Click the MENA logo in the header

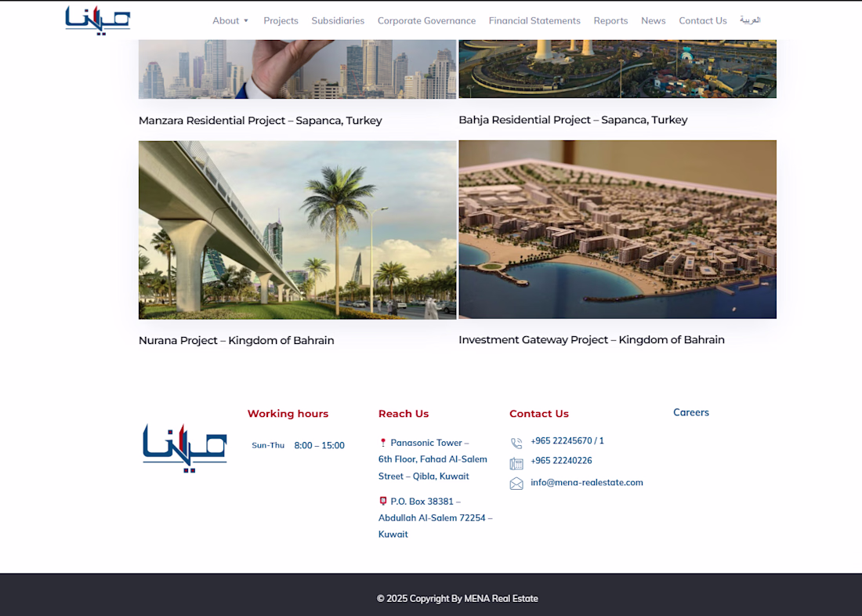98,20
